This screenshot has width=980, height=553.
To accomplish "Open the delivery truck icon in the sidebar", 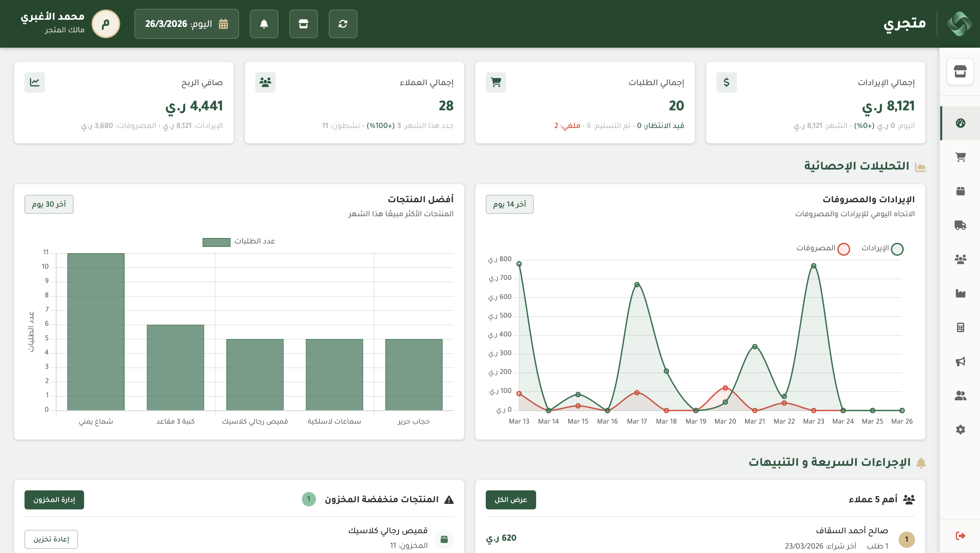I will click(x=960, y=225).
